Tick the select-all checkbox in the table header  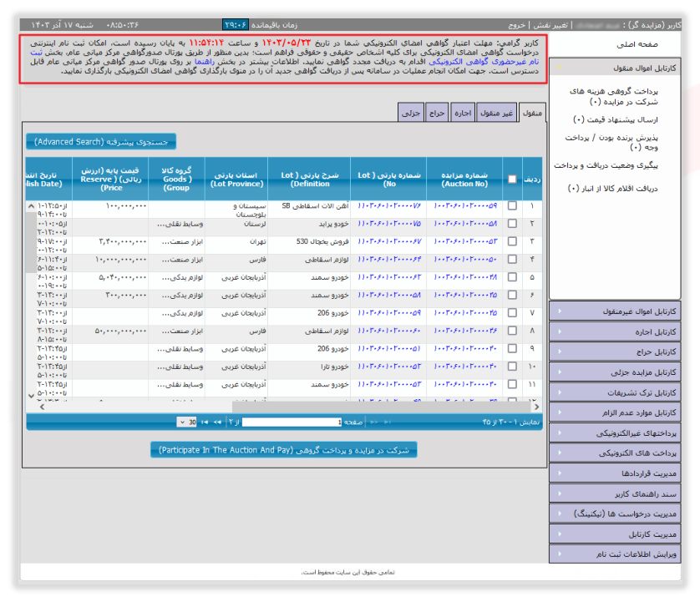(512, 179)
